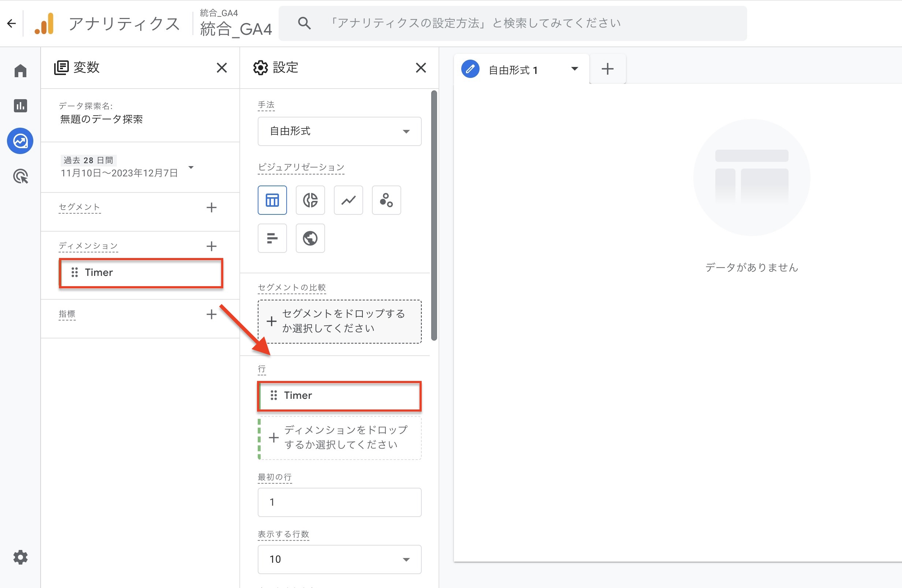Viewport: 902px width, 588px height.
Task: Select the line chart visualization
Action: point(348,200)
